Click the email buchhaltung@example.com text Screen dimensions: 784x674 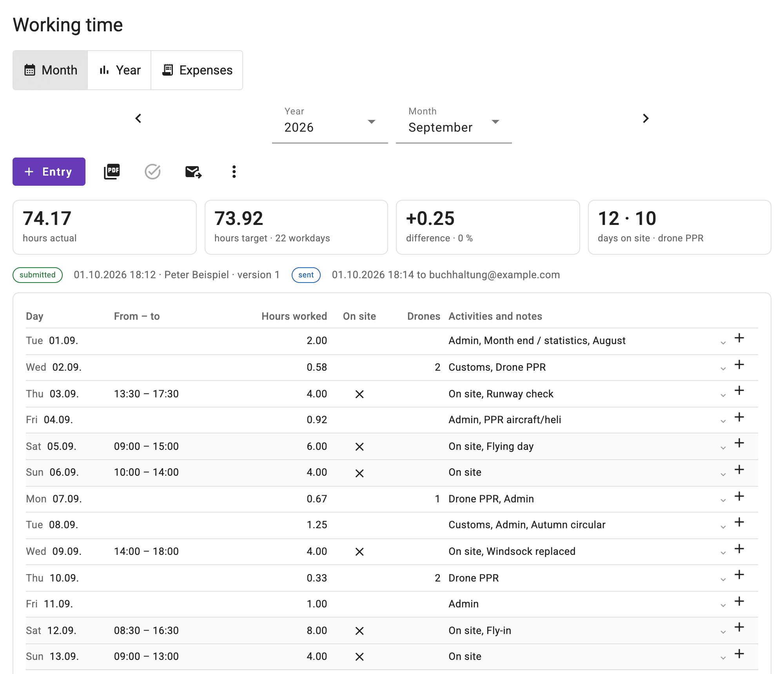click(494, 275)
